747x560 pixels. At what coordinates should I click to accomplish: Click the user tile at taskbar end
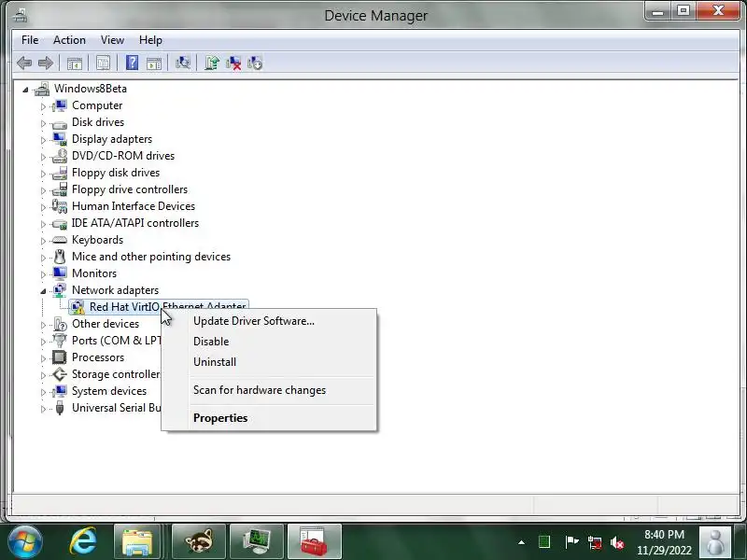click(715, 541)
